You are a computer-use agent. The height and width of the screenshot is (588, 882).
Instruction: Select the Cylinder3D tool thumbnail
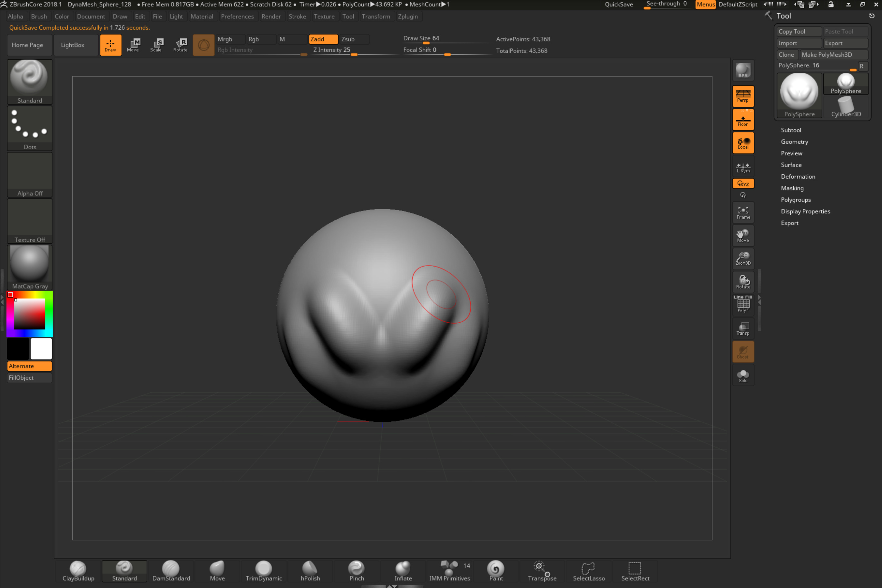pos(846,107)
